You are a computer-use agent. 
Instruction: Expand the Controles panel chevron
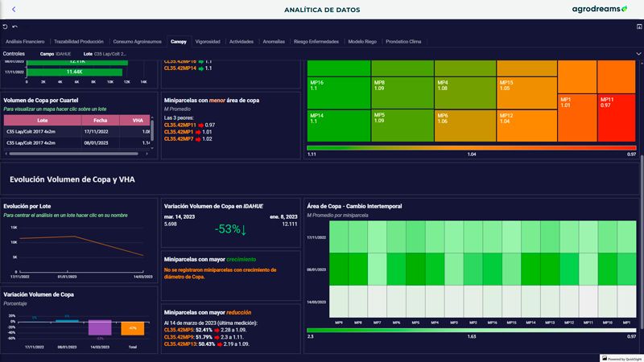point(638,54)
